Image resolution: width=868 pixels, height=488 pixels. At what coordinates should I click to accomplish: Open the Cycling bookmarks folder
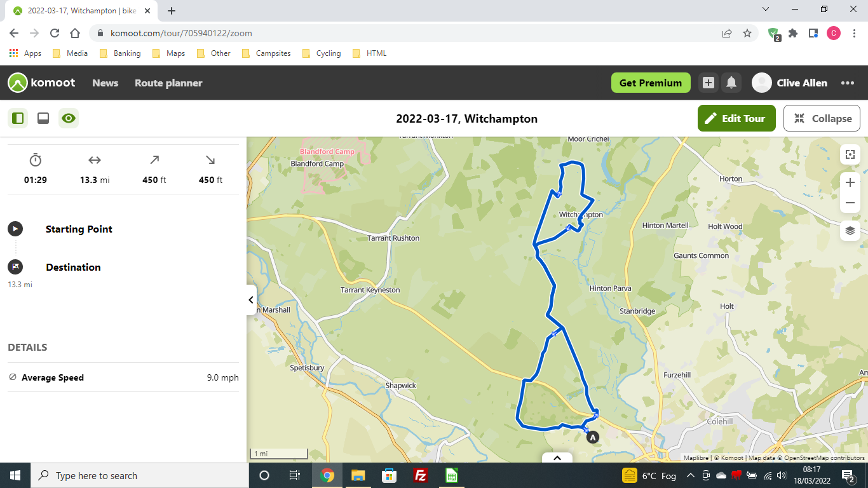pos(322,53)
